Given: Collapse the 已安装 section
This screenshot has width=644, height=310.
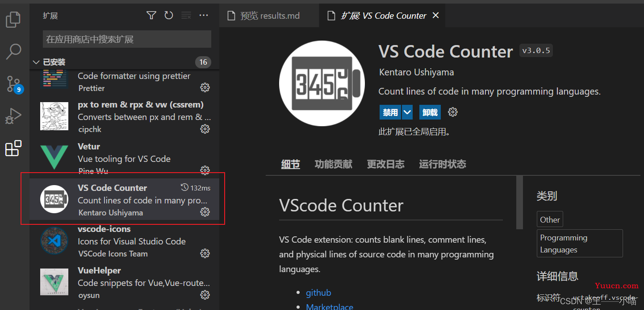Looking at the screenshot, I should (36, 62).
